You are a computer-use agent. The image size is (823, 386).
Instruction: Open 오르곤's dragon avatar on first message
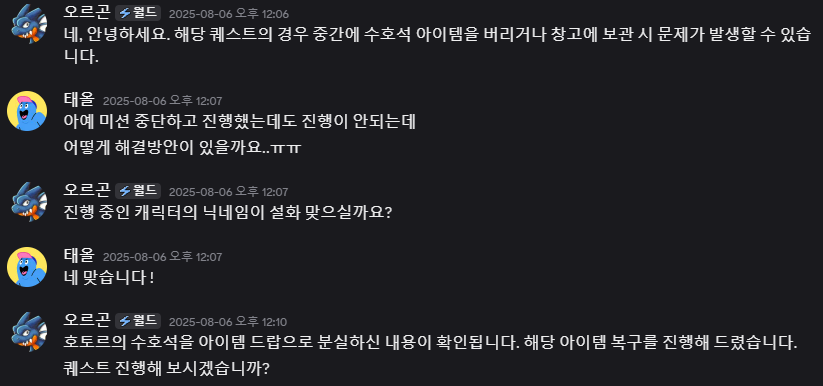coord(29,24)
